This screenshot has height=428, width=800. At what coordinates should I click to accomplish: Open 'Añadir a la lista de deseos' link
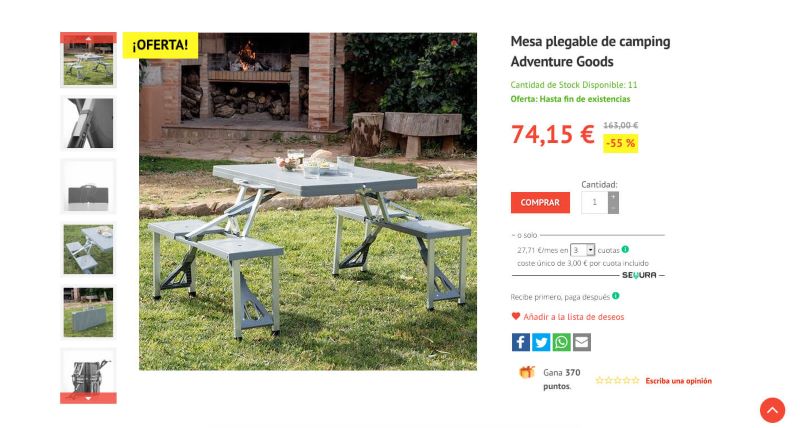click(573, 317)
